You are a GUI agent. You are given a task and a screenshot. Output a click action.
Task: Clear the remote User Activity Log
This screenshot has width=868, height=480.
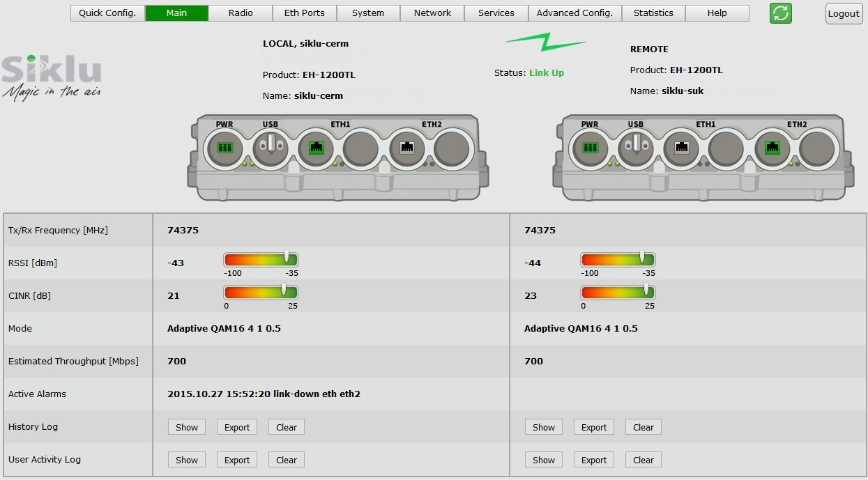pyautogui.click(x=644, y=460)
